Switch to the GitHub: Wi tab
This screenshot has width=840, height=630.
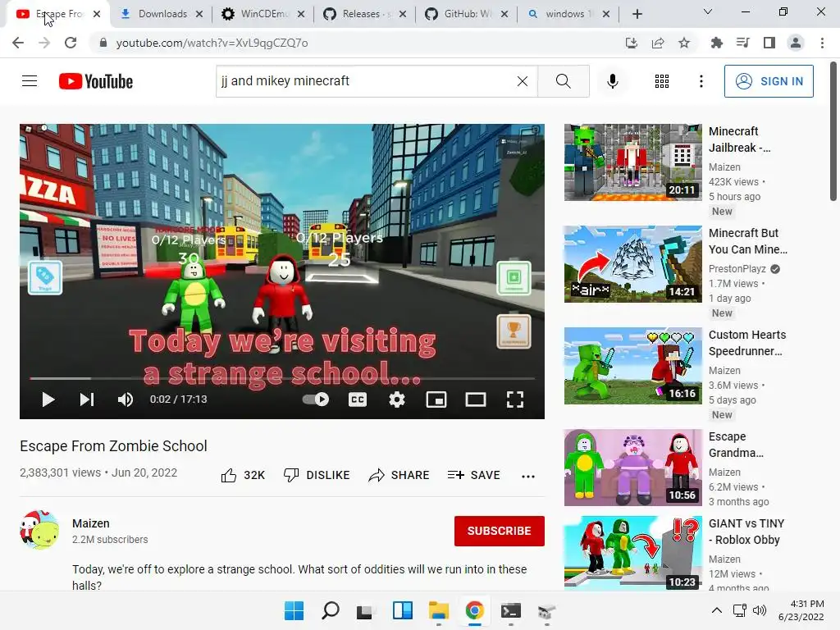coord(466,14)
